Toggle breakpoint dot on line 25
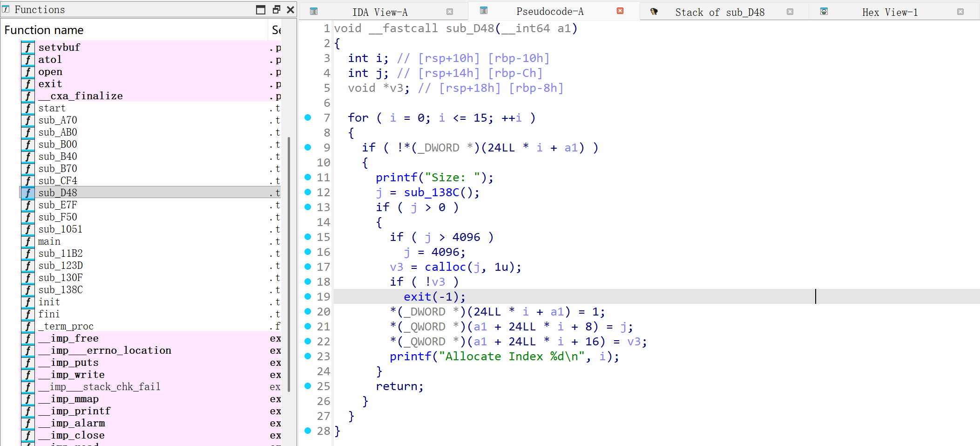 [308, 386]
